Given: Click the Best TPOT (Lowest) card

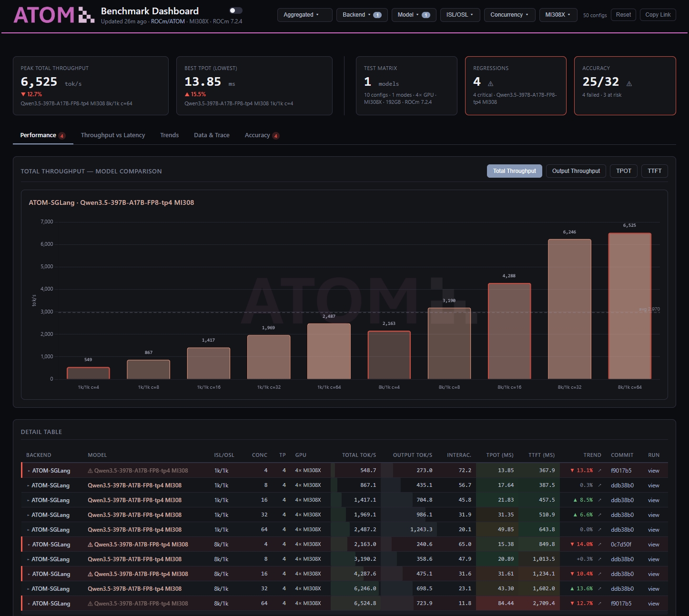Looking at the screenshot, I should coord(254,86).
